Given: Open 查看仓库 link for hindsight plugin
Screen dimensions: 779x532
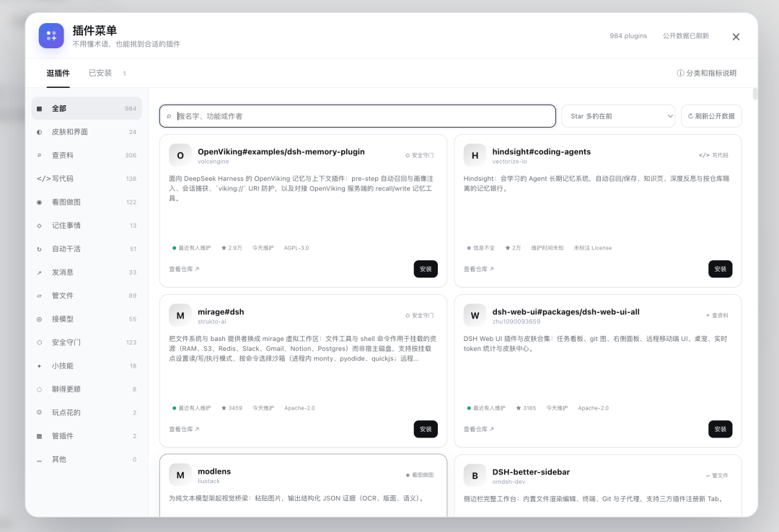Looking at the screenshot, I should point(478,269).
